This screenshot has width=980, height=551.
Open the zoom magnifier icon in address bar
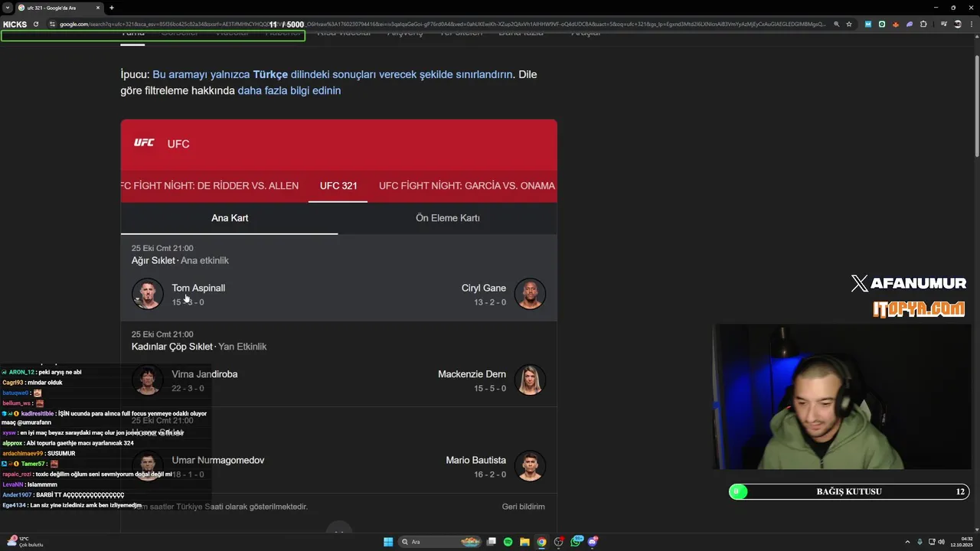tap(836, 24)
